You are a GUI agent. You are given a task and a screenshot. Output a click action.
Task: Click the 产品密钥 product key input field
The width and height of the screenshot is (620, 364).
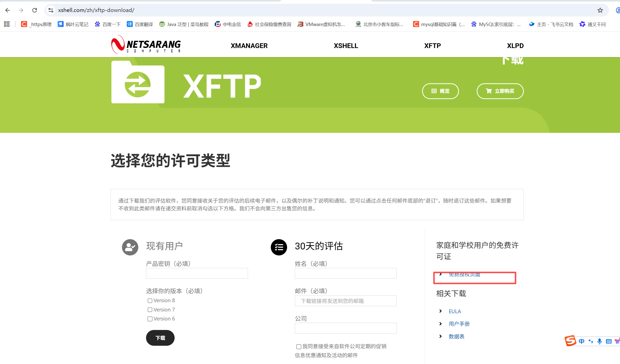197,273
